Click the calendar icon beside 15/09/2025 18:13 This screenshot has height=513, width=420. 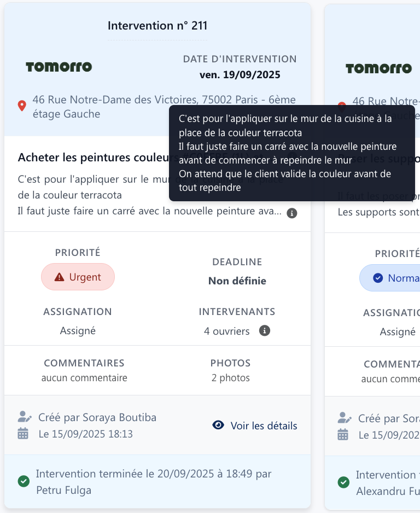[x=23, y=434]
